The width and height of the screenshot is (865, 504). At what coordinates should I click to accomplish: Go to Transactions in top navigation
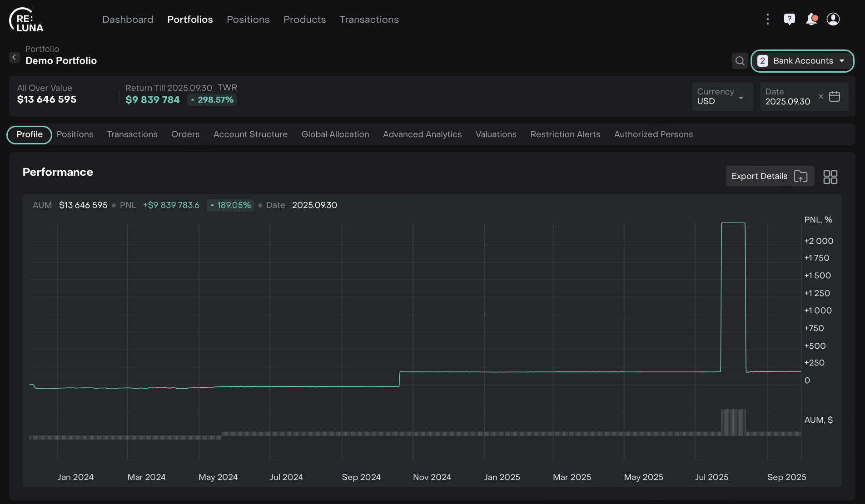pyautogui.click(x=369, y=20)
